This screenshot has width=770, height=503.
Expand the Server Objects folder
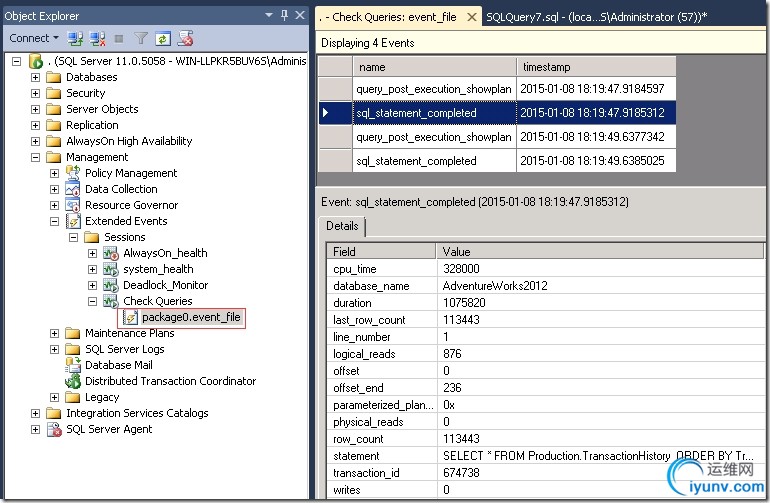(35, 109)
